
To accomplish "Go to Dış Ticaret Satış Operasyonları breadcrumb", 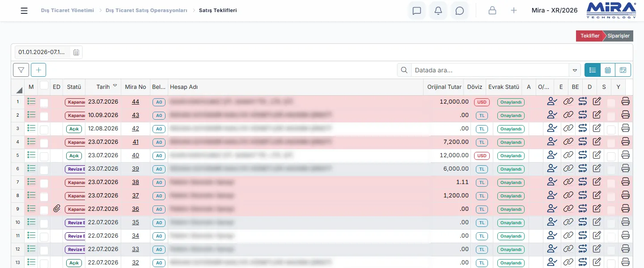I will 146,10.
